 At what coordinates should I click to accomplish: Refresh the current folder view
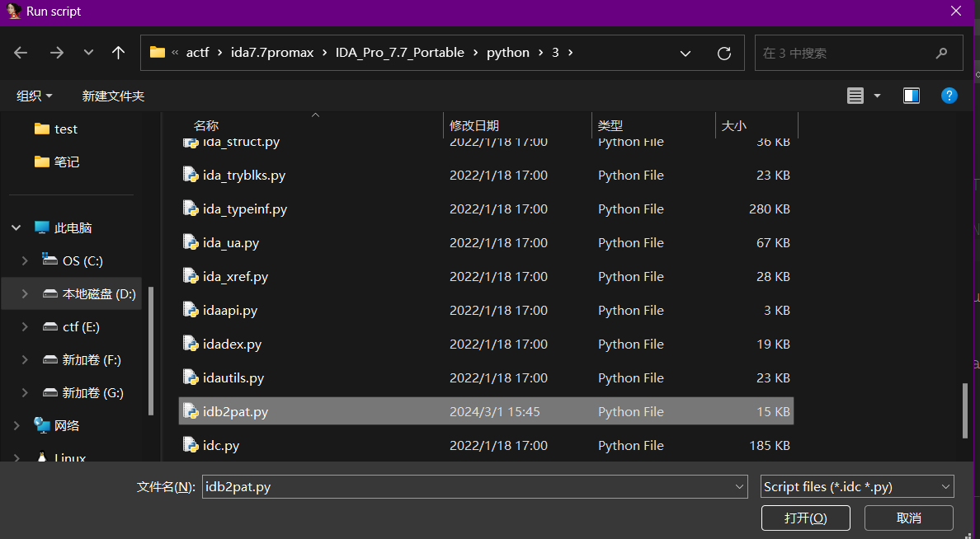pos(724,53)
